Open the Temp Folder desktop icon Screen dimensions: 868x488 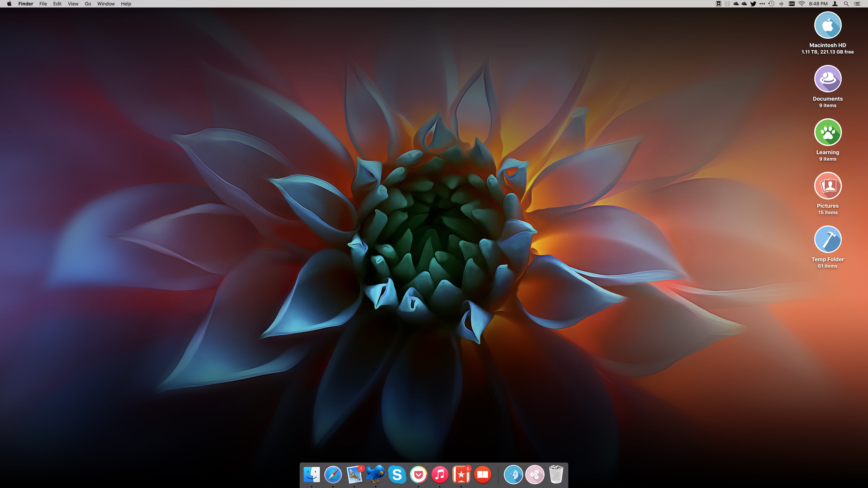point(828,239)
